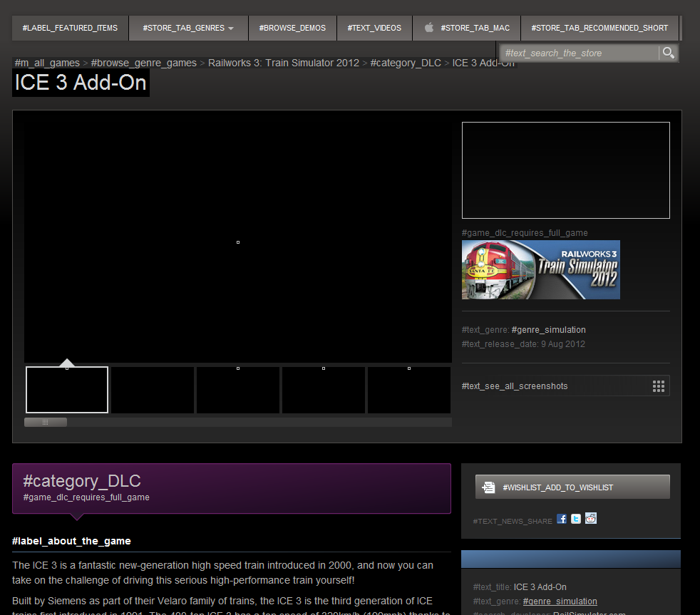This screenshot has height=615, width=700.
Task: Click the Apple logo in the Mac tab
Action: tap(429, 28)
